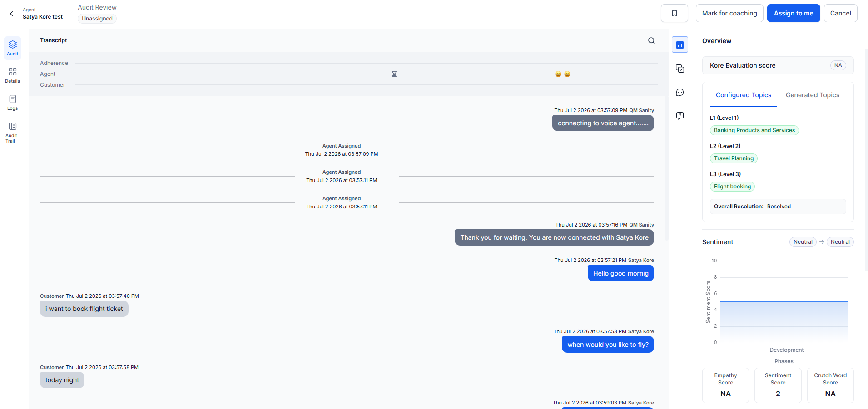This screenshot has width=868, height=409.
Task: Click the sentiment score chart area
Action: pos(784,302)
